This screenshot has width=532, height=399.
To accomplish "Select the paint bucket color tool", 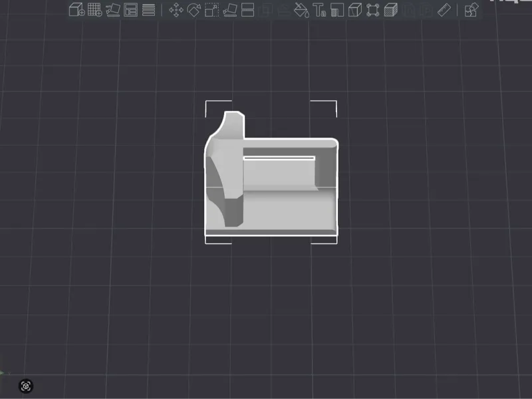I will point(301,10).
